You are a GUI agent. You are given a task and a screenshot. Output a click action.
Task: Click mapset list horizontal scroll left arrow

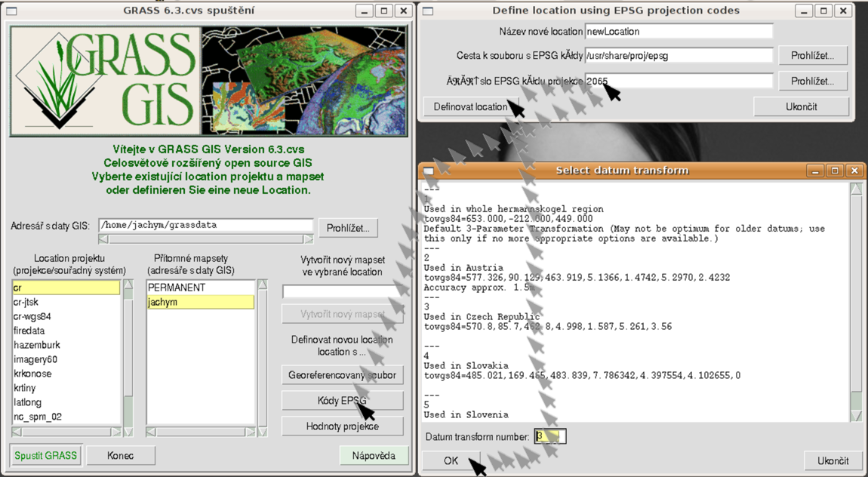[151, 432]
